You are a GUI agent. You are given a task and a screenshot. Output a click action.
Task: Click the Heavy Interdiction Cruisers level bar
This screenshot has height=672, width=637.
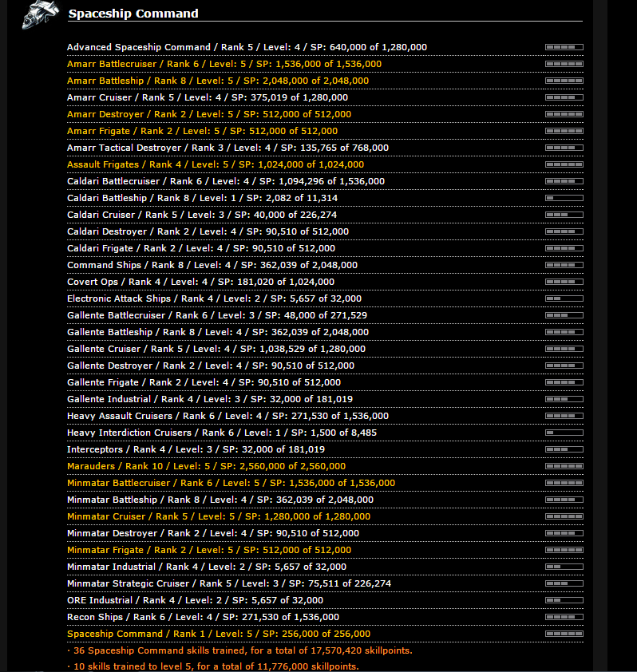(564, 433)
